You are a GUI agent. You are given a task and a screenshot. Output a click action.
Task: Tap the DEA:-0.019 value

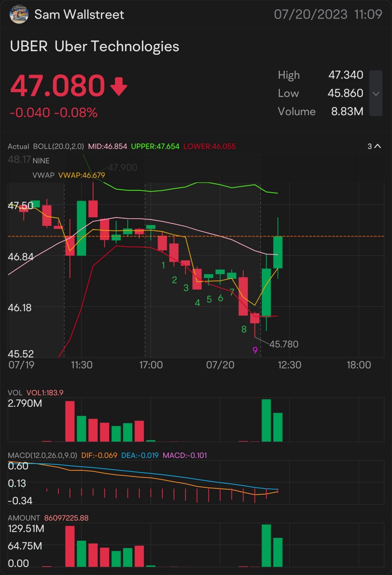(x=140, y=455)
